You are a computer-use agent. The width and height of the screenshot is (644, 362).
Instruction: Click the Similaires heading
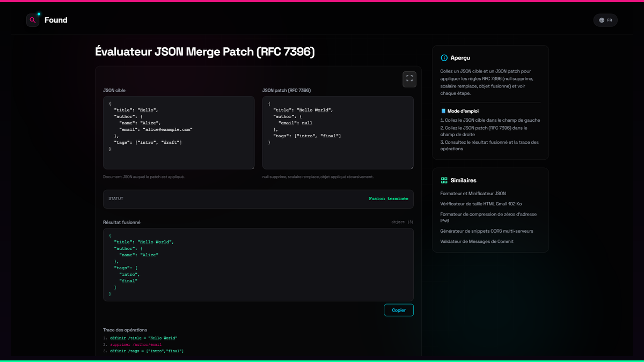pyautogui.click(x=464, y=181)
